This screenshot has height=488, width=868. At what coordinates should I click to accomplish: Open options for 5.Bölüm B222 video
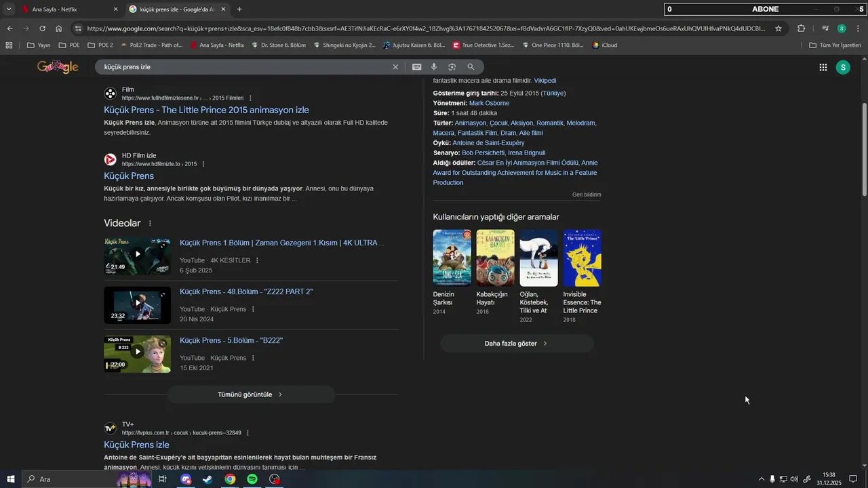coord(253,358)
